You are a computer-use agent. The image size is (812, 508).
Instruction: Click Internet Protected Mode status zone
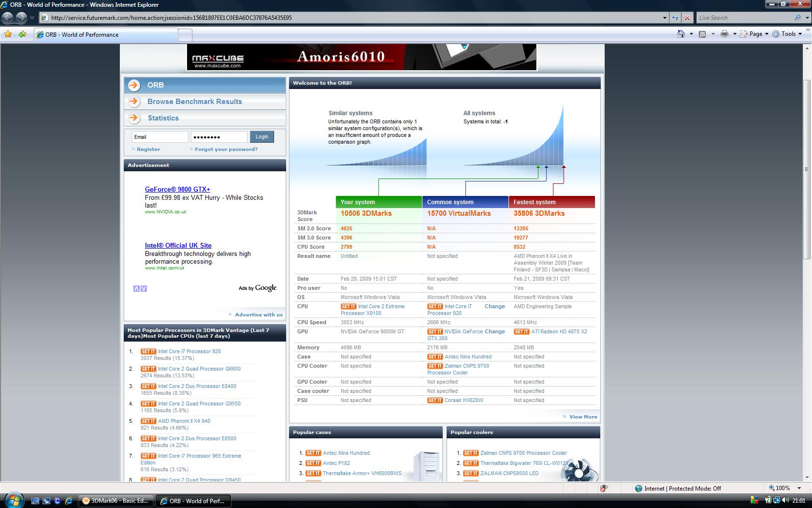678,488
